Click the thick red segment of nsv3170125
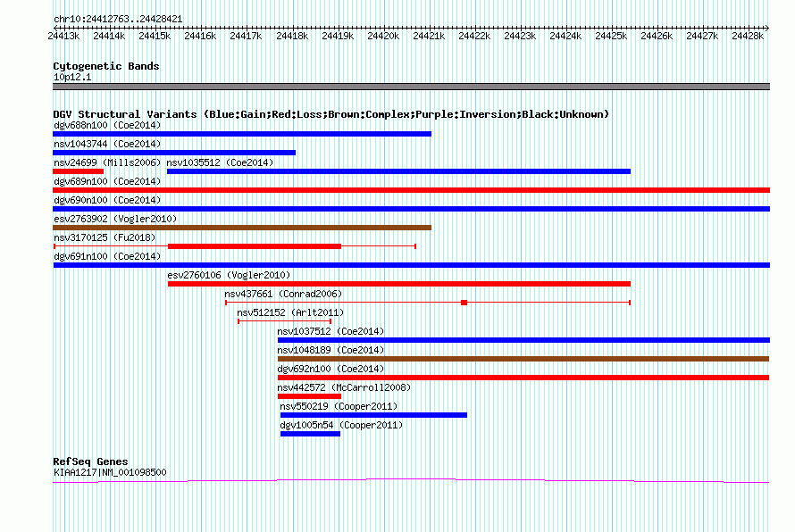The height and width of the screenshot is (532, 795). click(255, 246)
